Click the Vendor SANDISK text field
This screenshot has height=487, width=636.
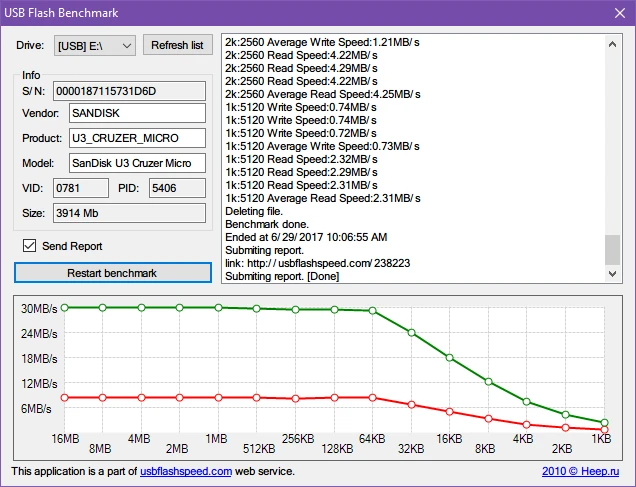(136, 114)
